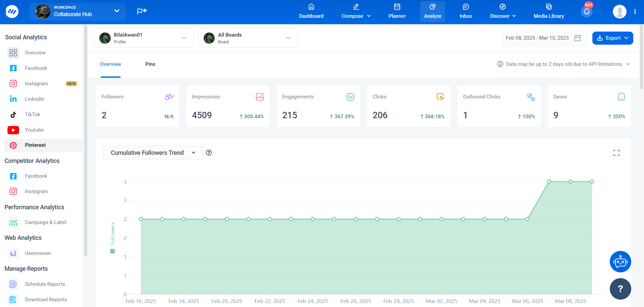The width and height of the screenshot is (644, 307).
Task: Click the Saves change 350%
Action: (x=616, y=117)
